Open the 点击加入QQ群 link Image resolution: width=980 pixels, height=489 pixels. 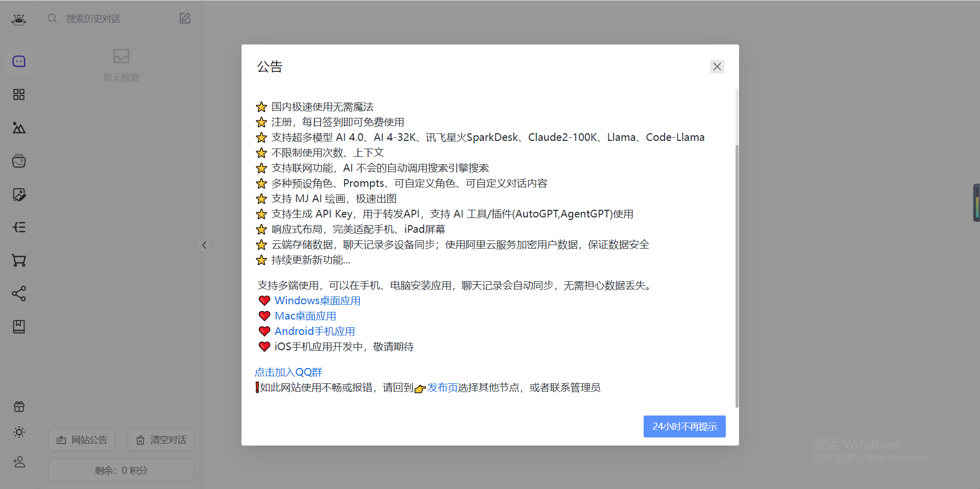288,372
